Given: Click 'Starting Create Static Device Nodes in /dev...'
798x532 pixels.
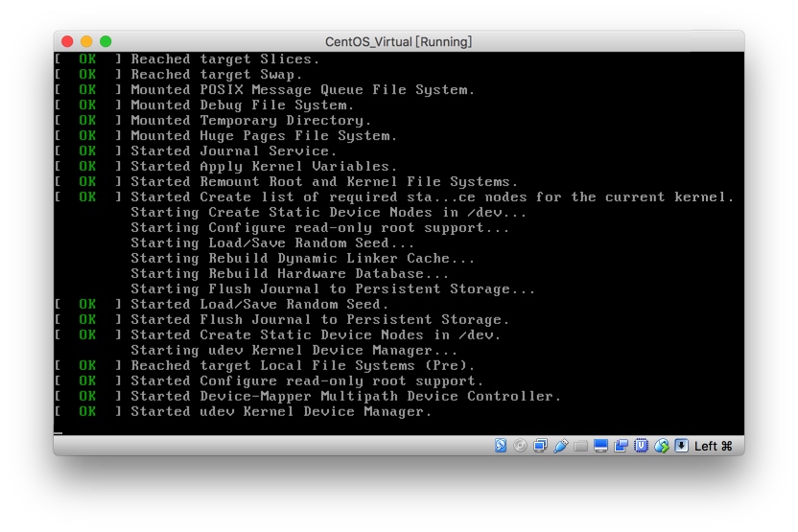Looking at the screenshot, I should [x=328, y=213].
